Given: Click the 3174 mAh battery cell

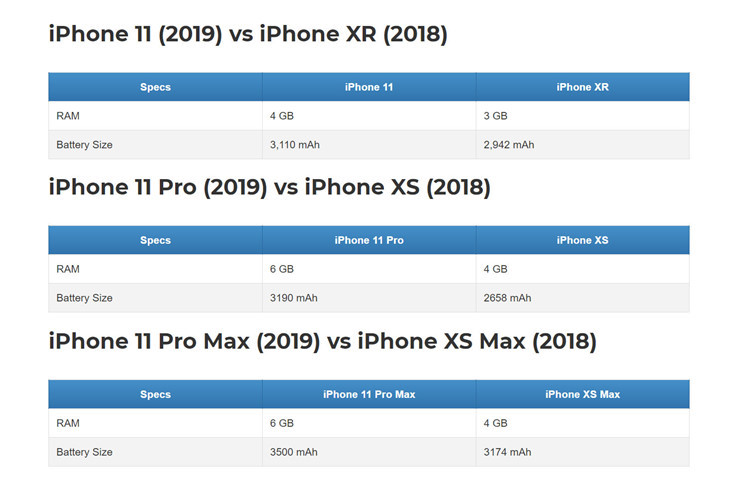Looking at the screenshot, I should coord(507,452).
